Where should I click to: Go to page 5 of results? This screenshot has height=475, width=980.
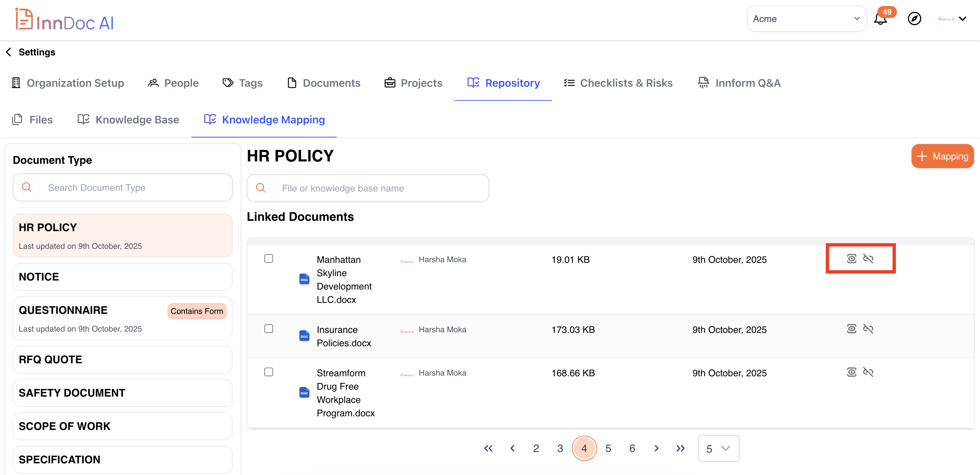[x=608, y=449]
